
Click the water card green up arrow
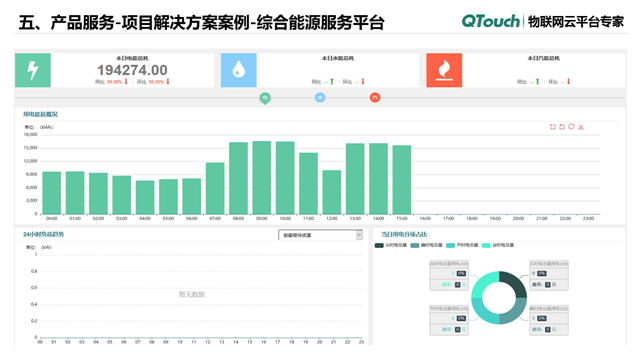click(332, 82)
